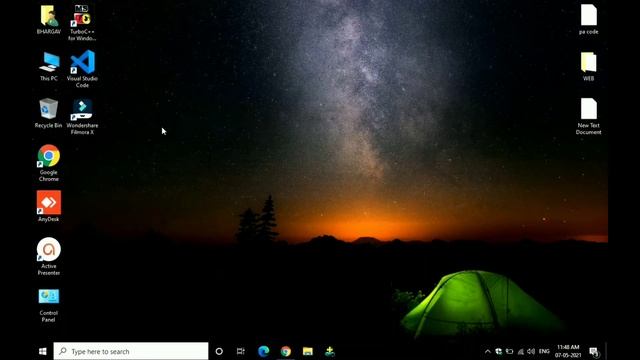Click the Show desktop strip at taskbar end
640x360 pixels.
click(606, 351)
